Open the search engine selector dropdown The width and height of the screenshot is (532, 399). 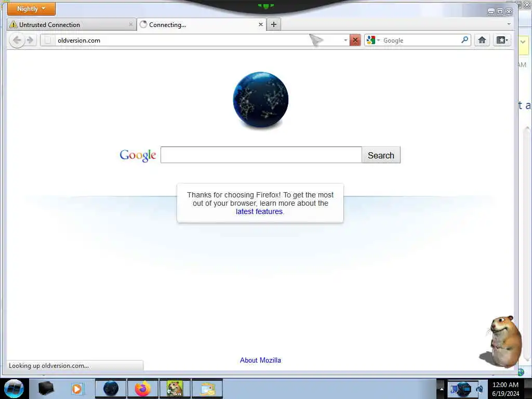coord(373,40)
